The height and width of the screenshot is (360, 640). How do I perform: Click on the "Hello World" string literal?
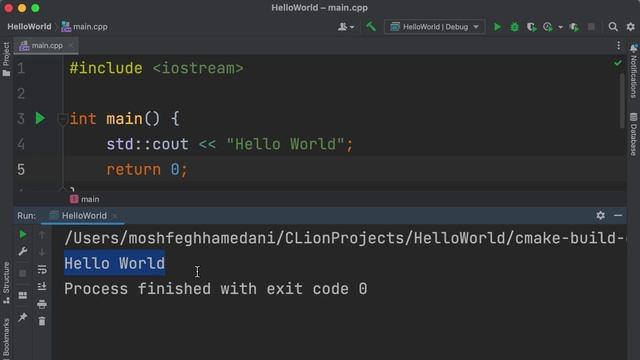coord(285,144)
